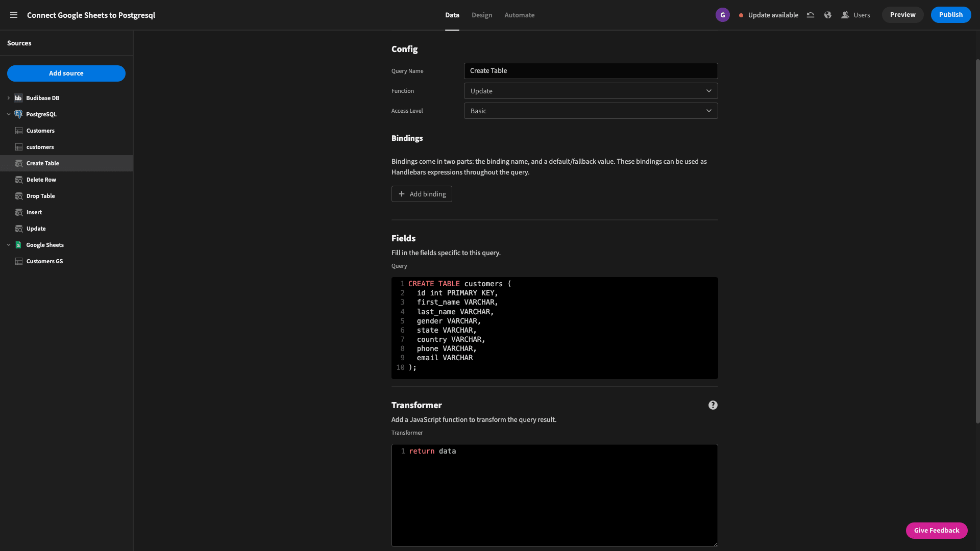Viewport: 980px width, 551px height.
Task: Click the PostgreSQL elephant icon
Action: tap(18, 114)
